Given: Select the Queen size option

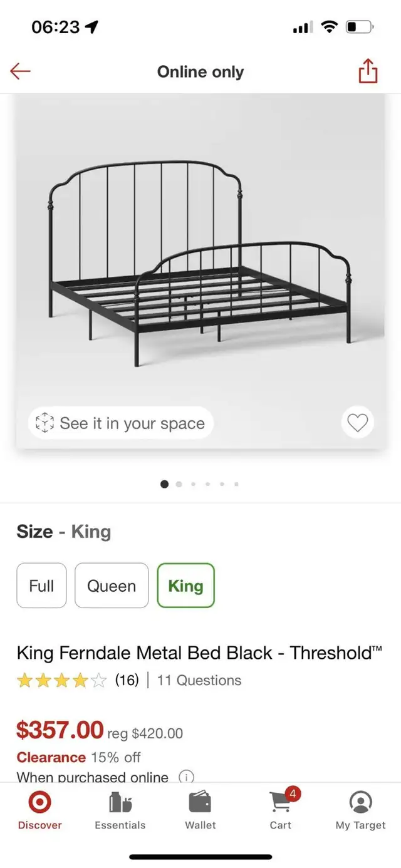Looking at the screenshot, I should coord(112,586).
